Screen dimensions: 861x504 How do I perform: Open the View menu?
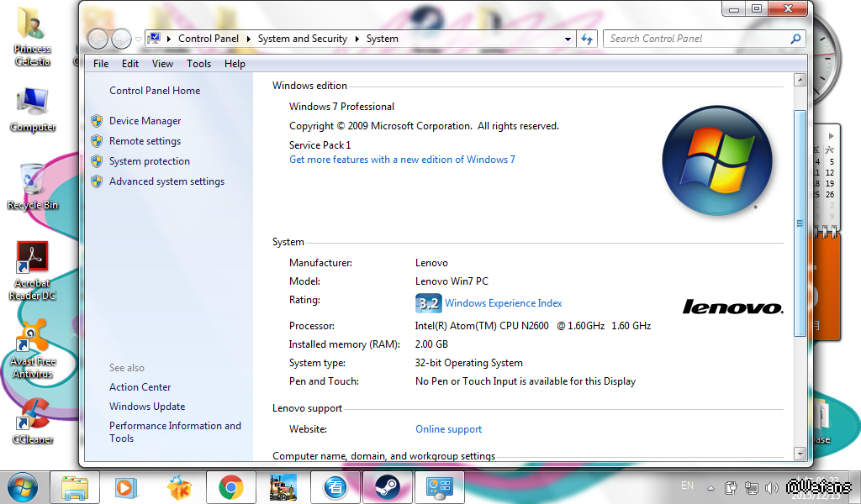click(162, 64)
